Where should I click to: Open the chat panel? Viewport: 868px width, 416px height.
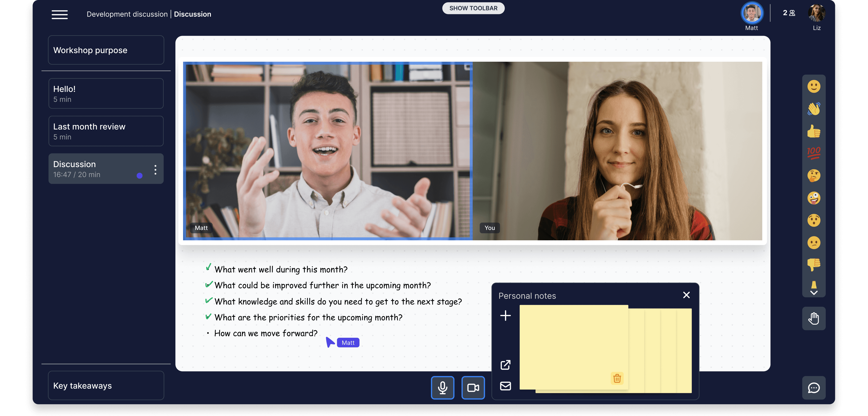pos(814,388)
